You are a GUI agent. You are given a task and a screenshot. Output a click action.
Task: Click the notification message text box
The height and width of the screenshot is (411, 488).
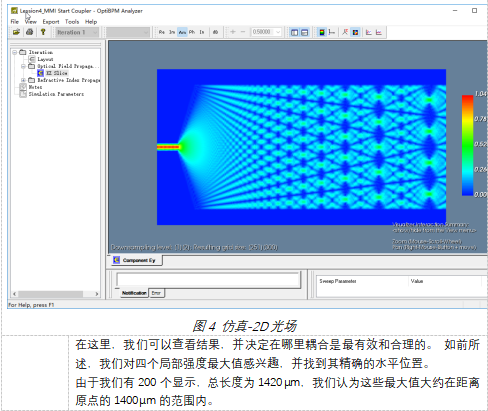[208, 280]
